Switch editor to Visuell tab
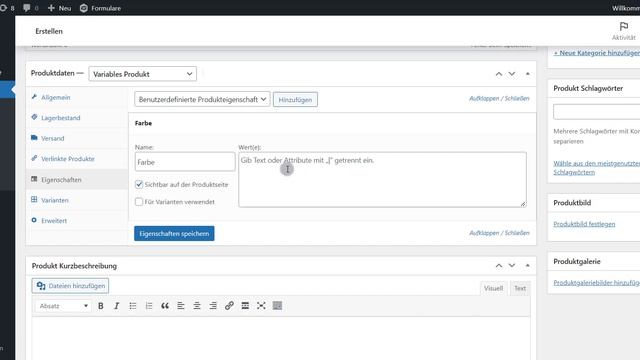The height and width of the screenshot is (360, 640). (493, 288)
